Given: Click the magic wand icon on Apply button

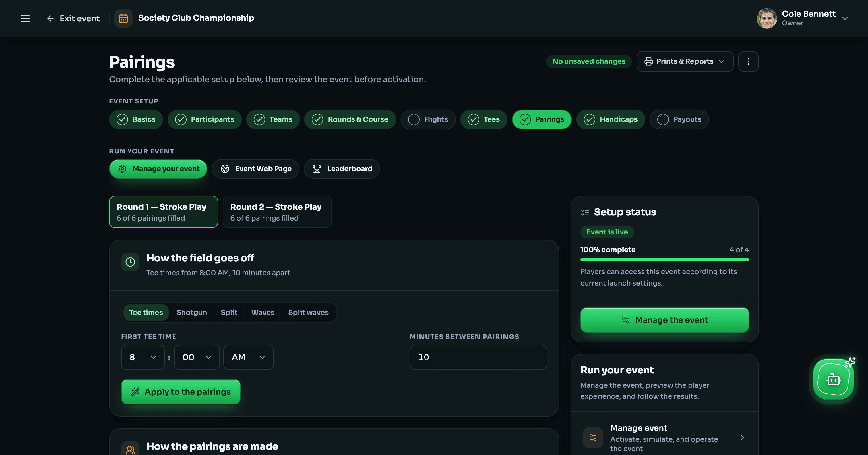Looking at the screenshot, I should (x=135, y=392).
